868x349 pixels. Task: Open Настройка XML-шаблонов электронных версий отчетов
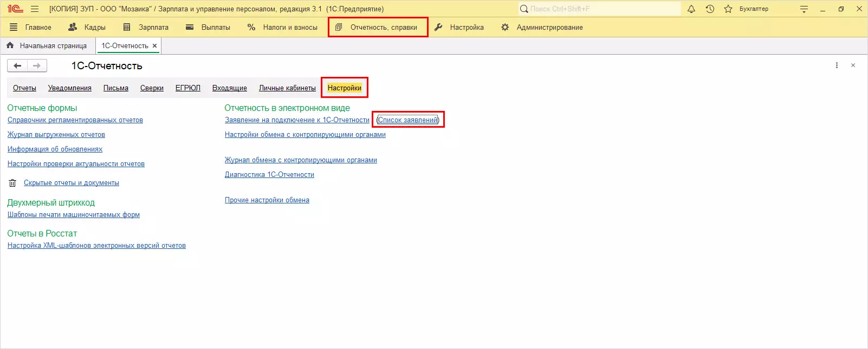96,246
